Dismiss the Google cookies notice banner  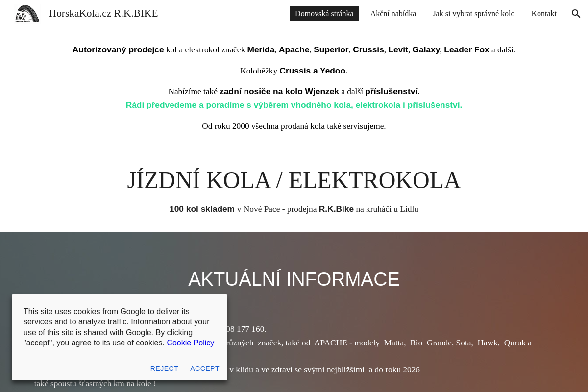[205, 368]
